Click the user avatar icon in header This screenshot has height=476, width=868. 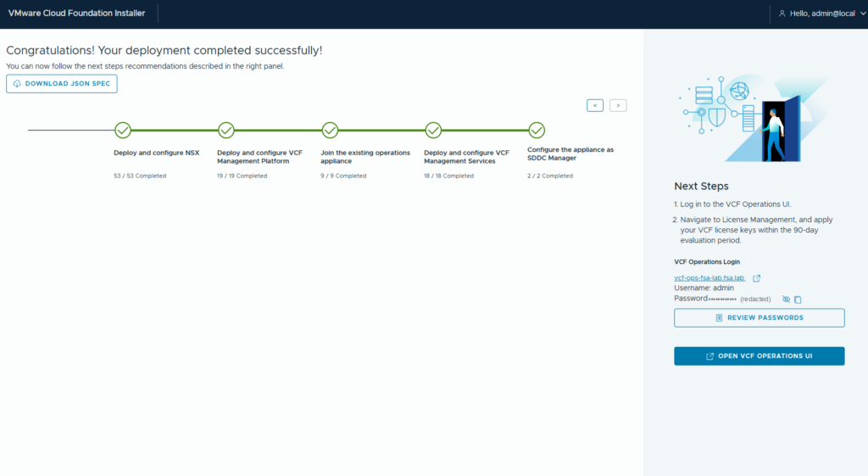(782, 14)
